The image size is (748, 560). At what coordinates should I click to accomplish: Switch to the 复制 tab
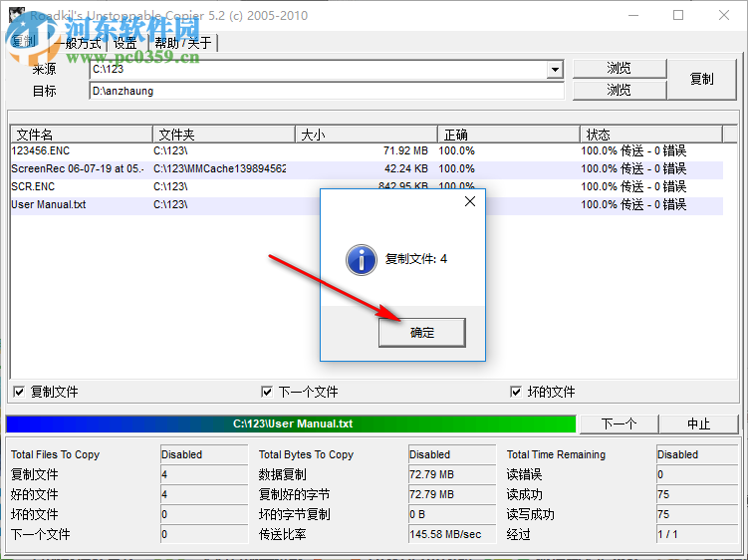24,42
